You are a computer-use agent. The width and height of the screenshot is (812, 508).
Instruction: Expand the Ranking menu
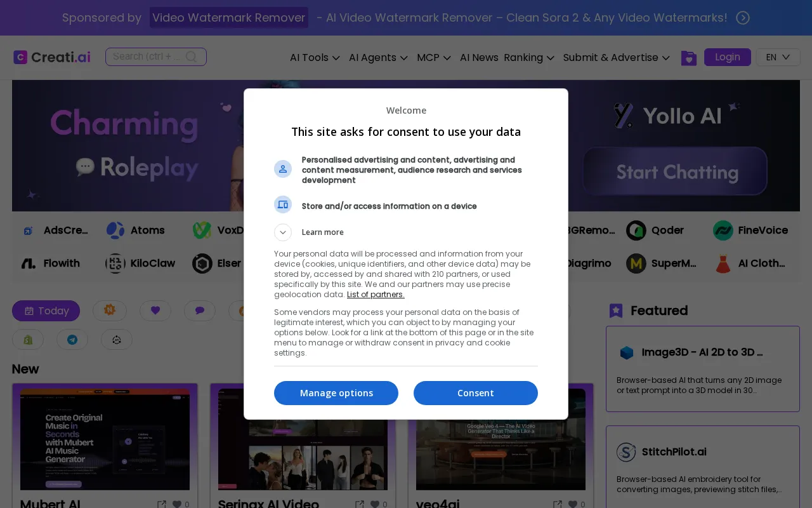tap(529, 58)
